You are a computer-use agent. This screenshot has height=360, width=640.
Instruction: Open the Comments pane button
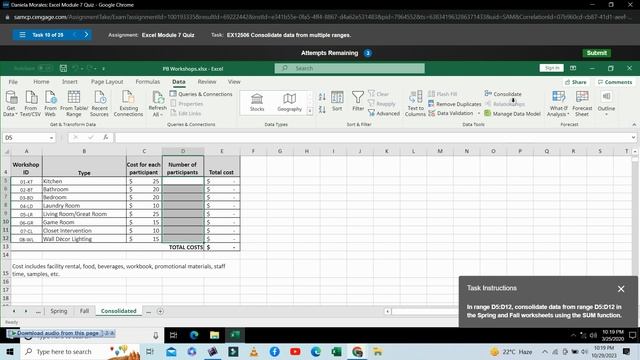[x=615, y=82]
